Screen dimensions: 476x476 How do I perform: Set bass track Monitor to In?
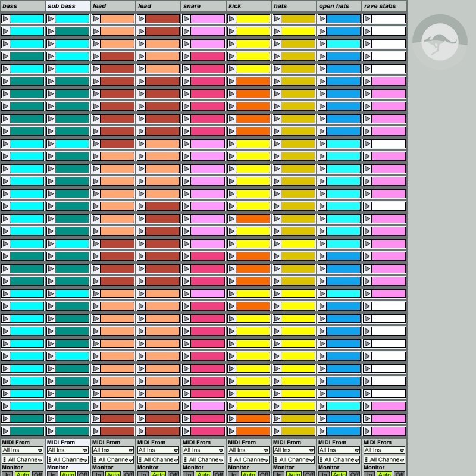click(x=7, y=474)
